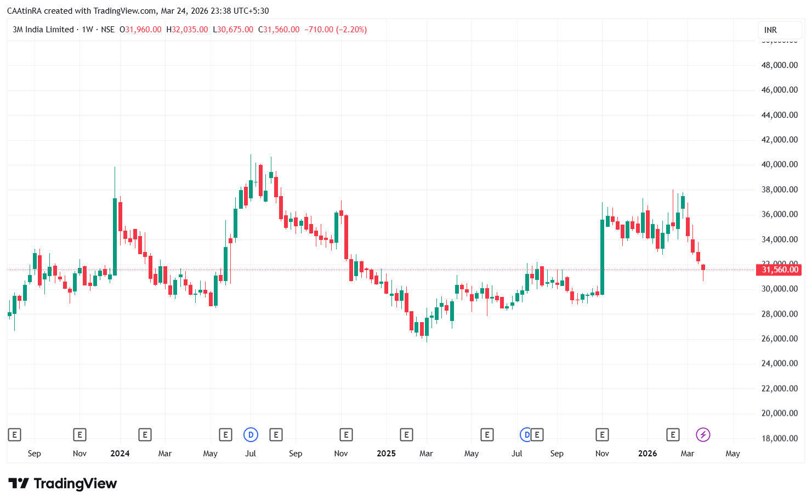Click the 38,000.00 price axis label
Image resolution: width=812 pixels, height=504 pixels.
coord(780,190)
